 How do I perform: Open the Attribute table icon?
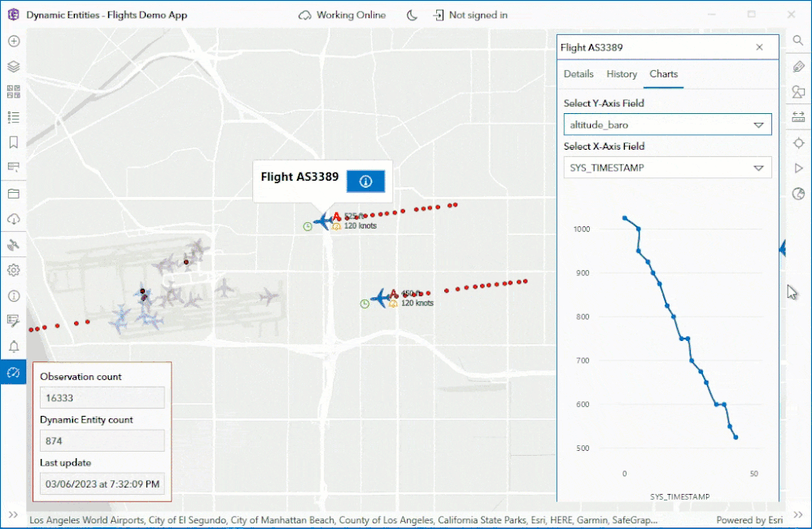click(14, 168)
